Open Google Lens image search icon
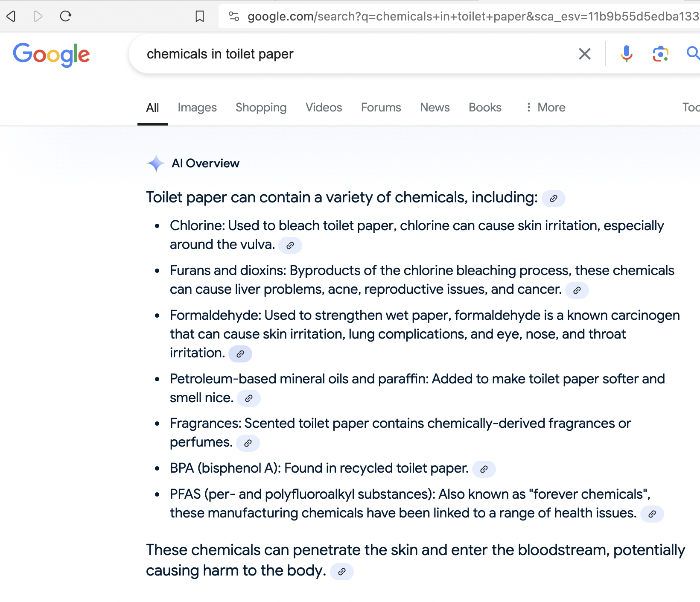The width and height of the screenshot is (700, 602). pos(660,54)
